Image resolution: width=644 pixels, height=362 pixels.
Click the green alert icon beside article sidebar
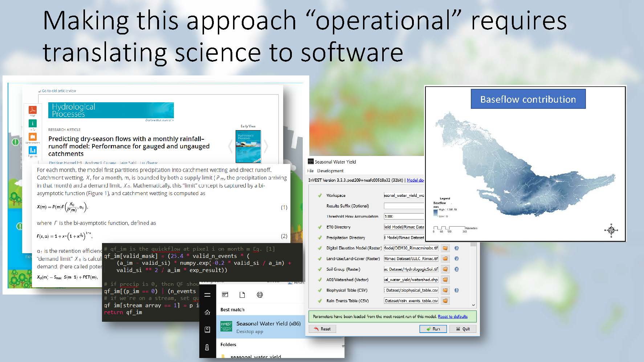coord(15,142)
